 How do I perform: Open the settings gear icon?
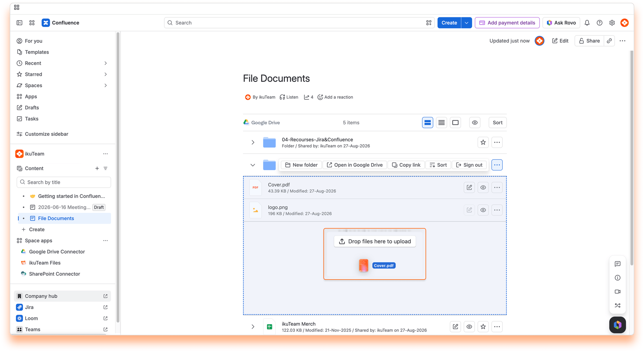click(612, 23)
